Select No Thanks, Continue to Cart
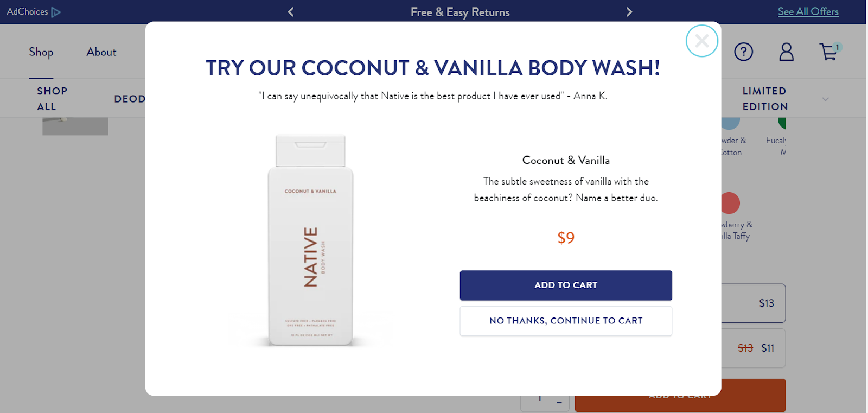Screen dimensions: 868x413 tap(566, 321)
